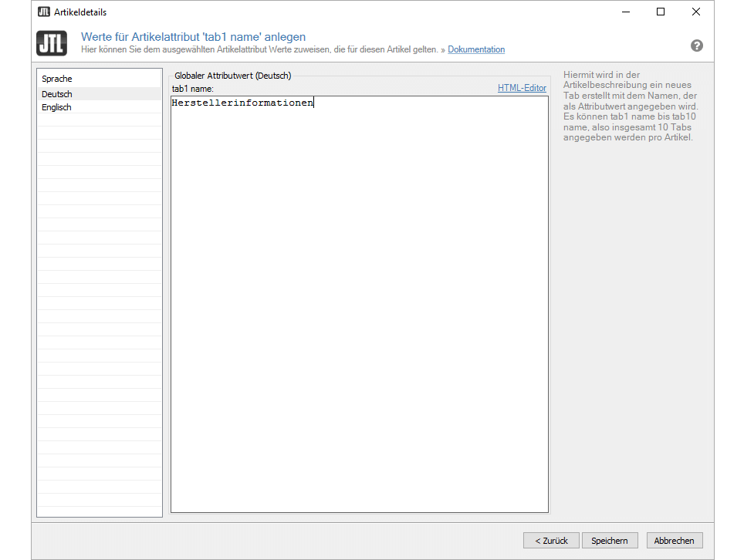Select Deutsch in the language list
Viewport: 744px width, 560px height.
tap(57, 94)
